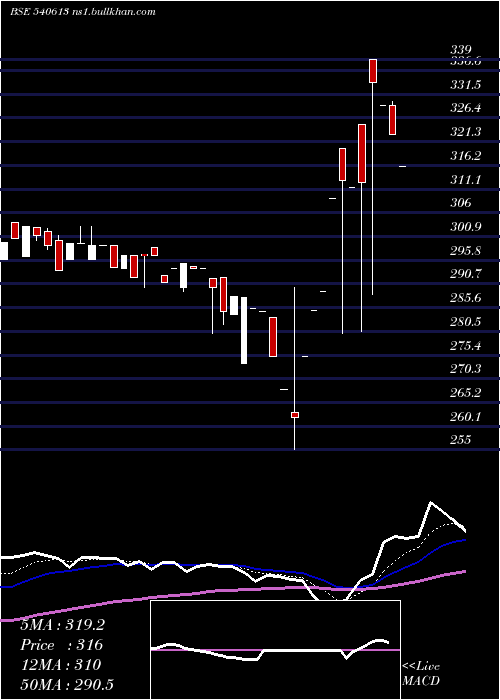Click the 311.1 price axis label
The width and height of the screenshot is (500, 700).
tap(466, 180)
